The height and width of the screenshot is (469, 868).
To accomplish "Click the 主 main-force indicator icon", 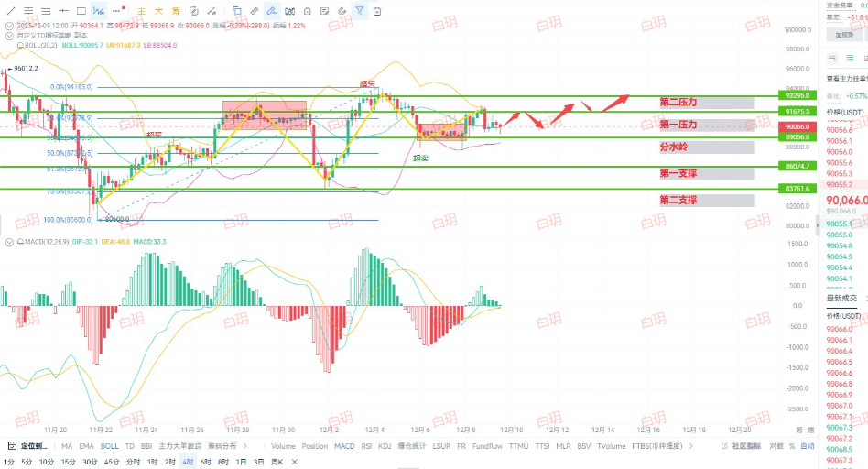I will (x=141, y=11).
